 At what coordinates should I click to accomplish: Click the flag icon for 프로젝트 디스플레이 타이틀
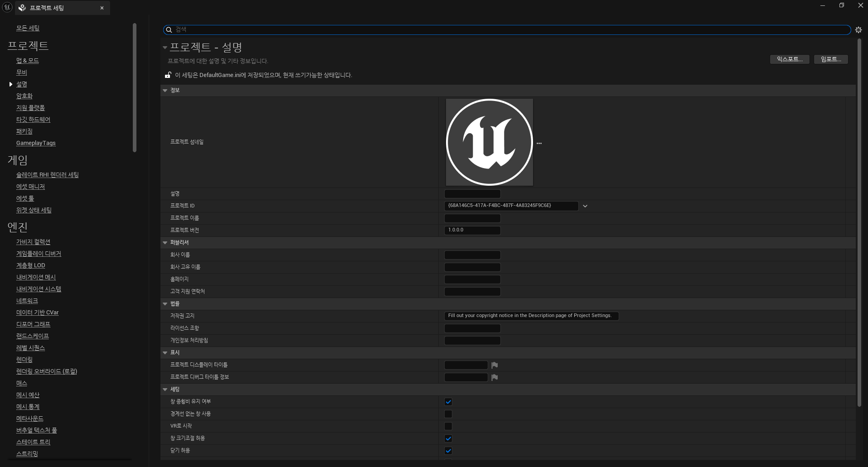495,365
